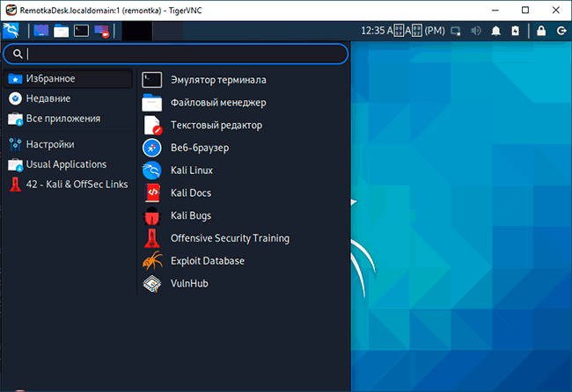Select the Недавние category
The height and width of the screenshot is (392, 572).
point(68,98)
